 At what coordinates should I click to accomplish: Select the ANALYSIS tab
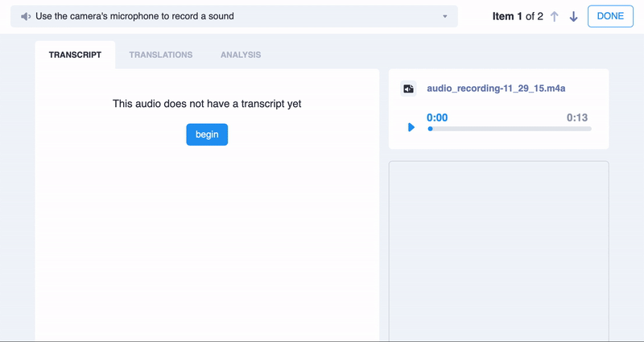point(241,55)
